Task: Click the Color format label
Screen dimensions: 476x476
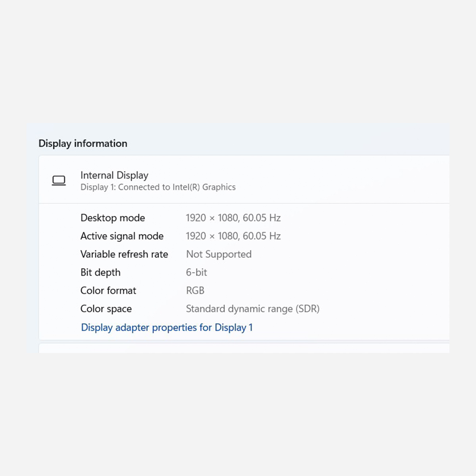Action: click(108, 291)
